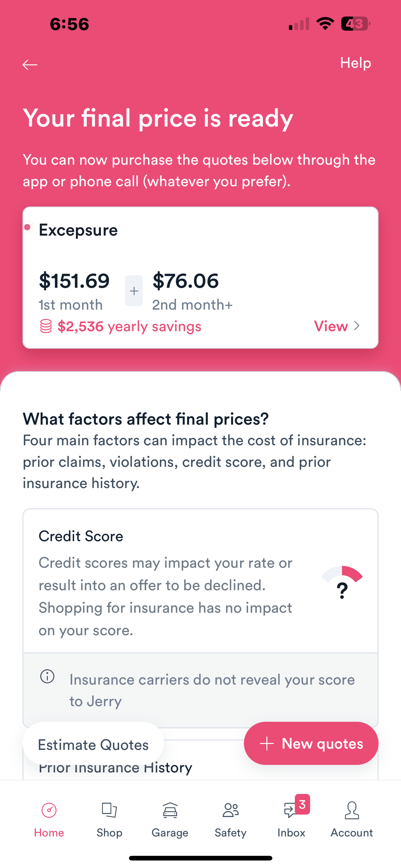Tap the credit score gauge question icon
This screenshot has width=401, height=868.
point(342,582)
